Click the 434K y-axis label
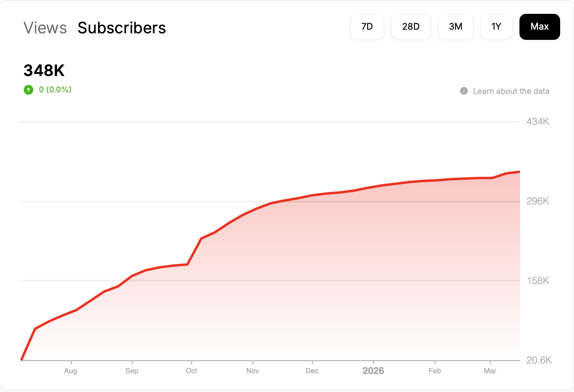Image resolution: width=574 pixels, height=392 pixels. tap(537, 122)
